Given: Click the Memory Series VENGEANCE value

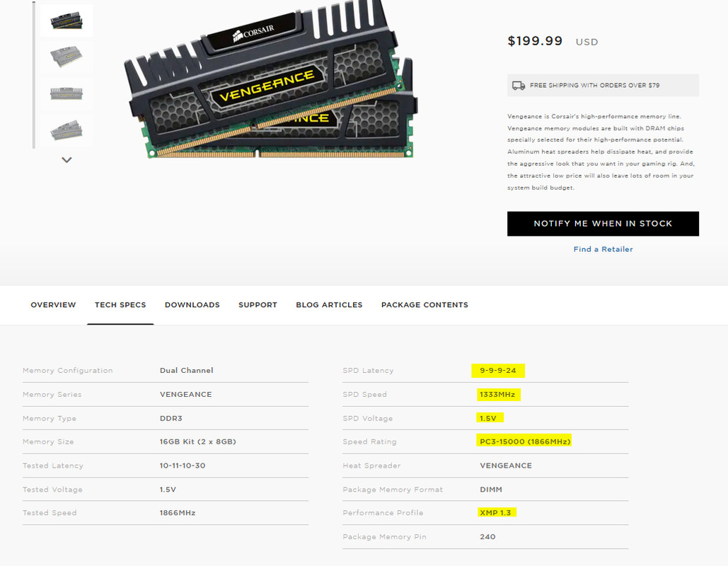Looking at the screenshot, I should point(185,395).
